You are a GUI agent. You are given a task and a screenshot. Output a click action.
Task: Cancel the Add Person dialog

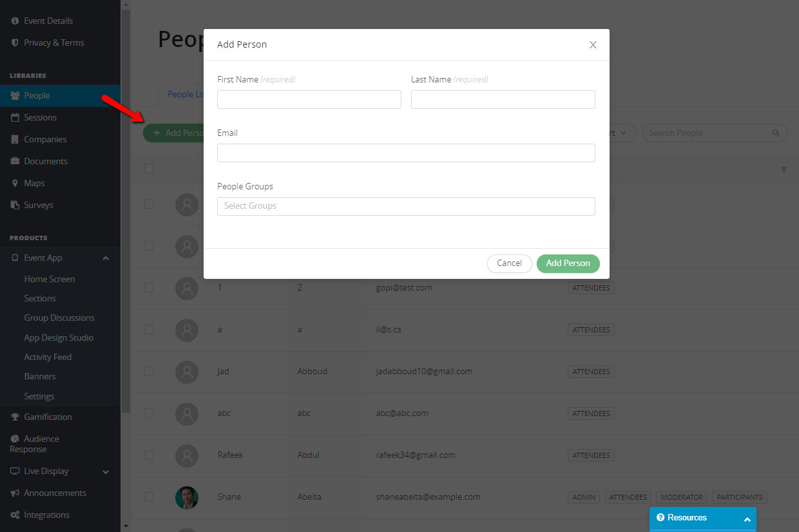[510, 263]
